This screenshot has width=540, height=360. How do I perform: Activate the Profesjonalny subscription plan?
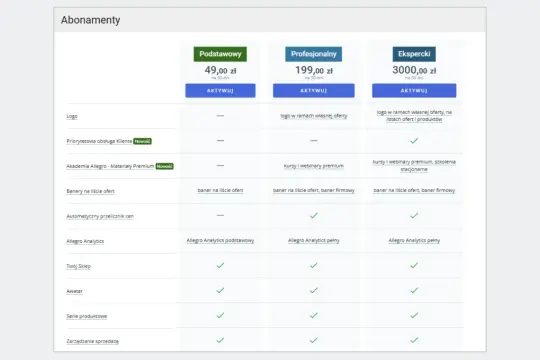314,91
